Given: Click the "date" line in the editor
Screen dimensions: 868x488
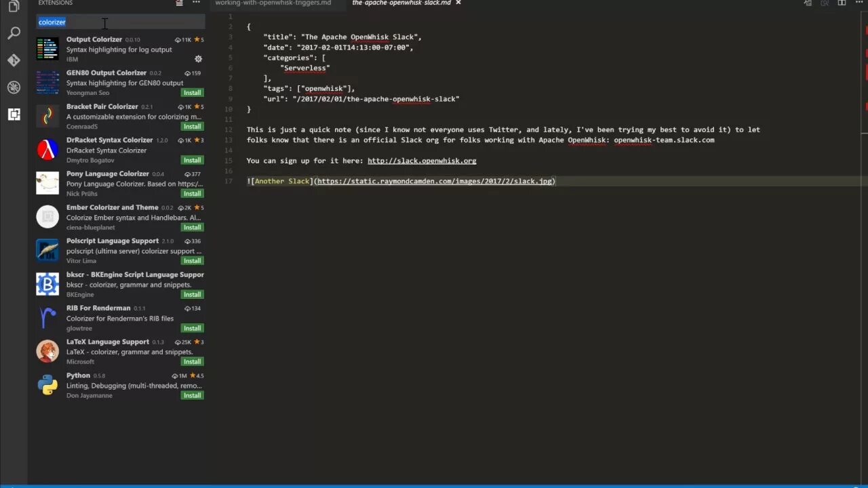Looking at the screenshot, I should pyautogui.click(x=338, y=47).
